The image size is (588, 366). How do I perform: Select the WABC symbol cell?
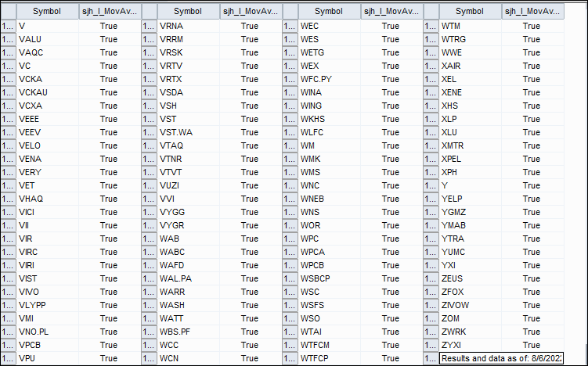[188, 252]
